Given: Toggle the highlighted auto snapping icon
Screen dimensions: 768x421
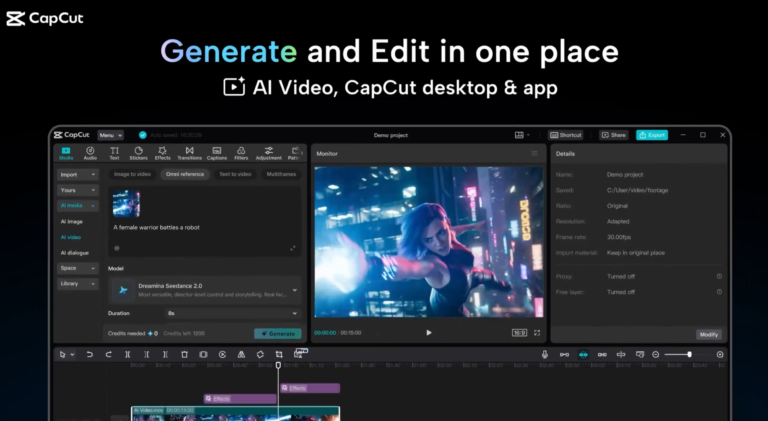Looking at the screenshot, I should tap(583, 354).
